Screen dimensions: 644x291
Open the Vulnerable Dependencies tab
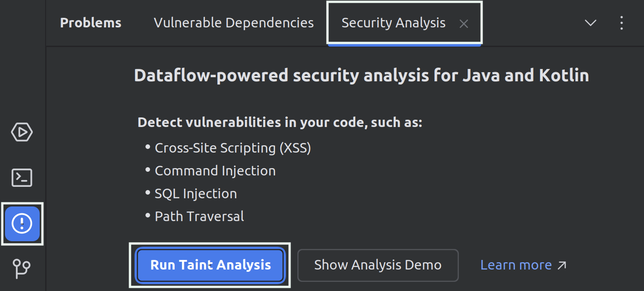point(233,22)
